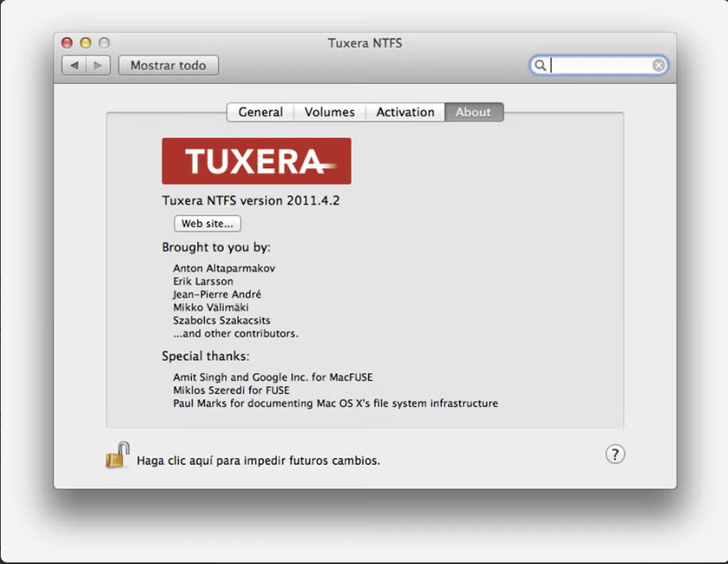The image size is (728, 564).
Task: Minimize the window with the yellow button
Action: pyautogui.click(x=85, y=43)
